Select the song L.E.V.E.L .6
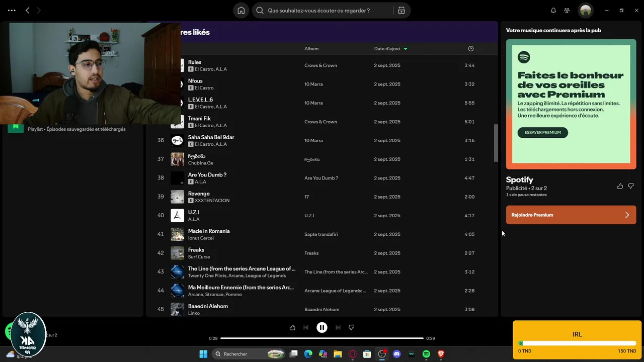This screenshot has width=644, height=362. click(x=200, y=100)
